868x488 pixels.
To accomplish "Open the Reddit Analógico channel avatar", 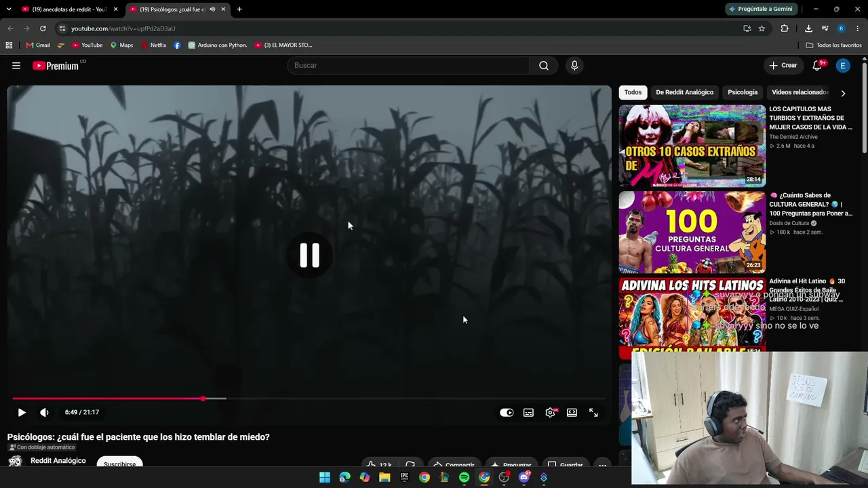I will [x=15, y=462].
